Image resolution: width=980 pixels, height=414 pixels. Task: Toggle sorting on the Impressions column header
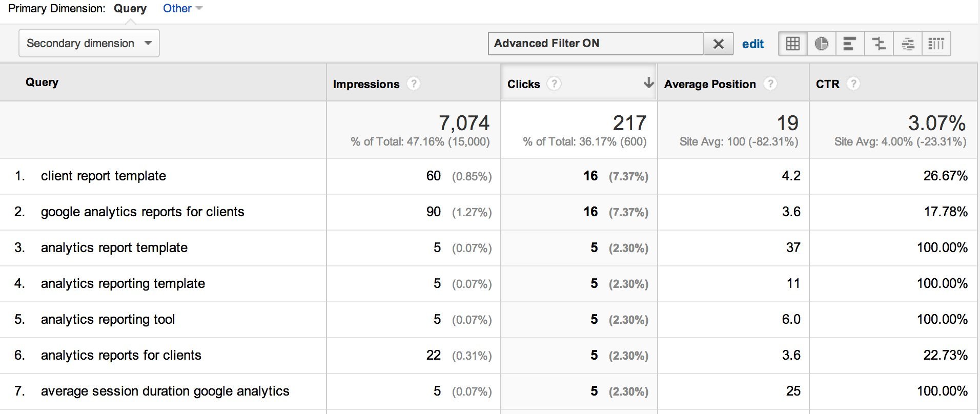(366, 84)
